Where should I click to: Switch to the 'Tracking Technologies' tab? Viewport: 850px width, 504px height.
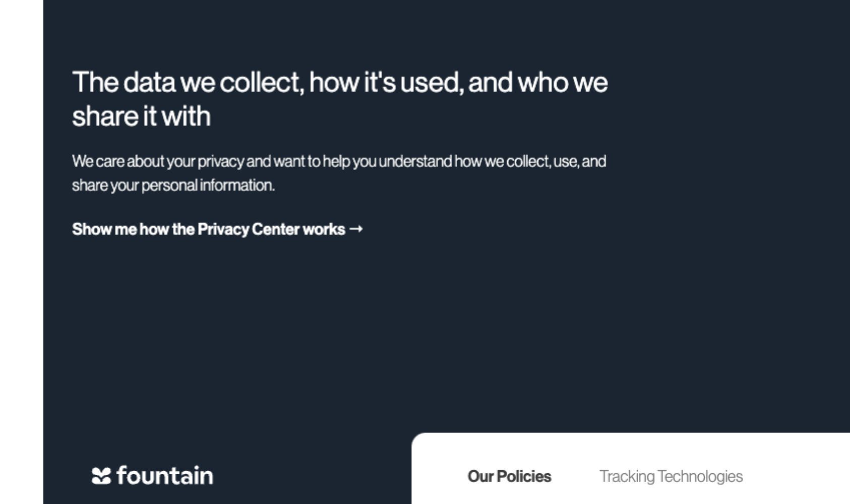(x=671, y=476)
